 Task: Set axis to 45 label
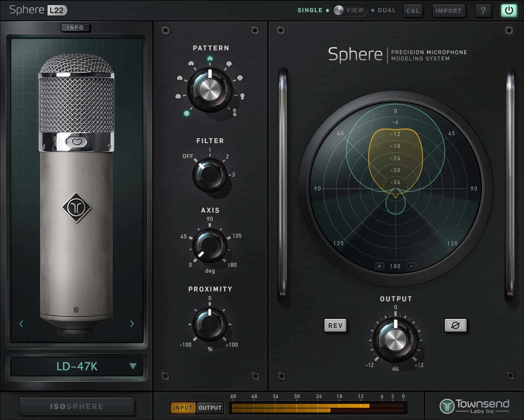pos(183,236)
